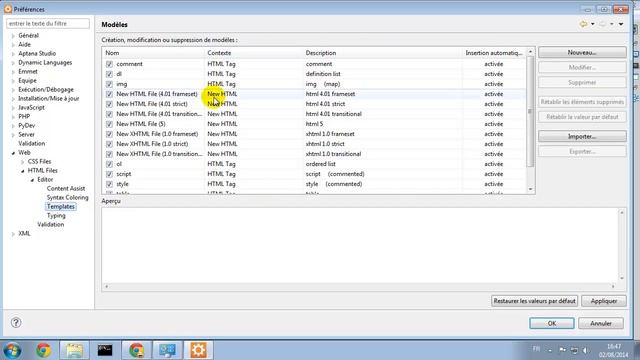Focus the filter text field
The height and width of the screenshot is (360, 640).
[x=48, y=24]
